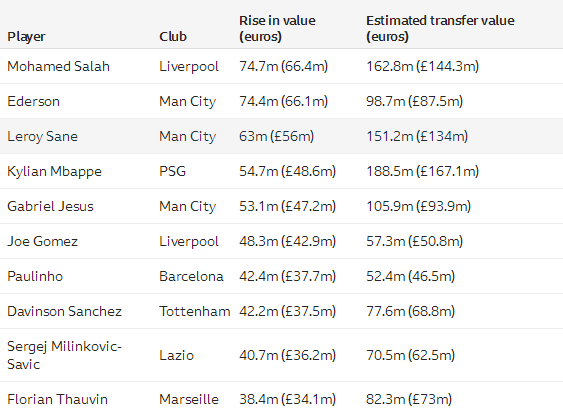This screenshot has height=416, width=563.
Task: Click Paulinho in the player column
Action: pos(35,276)
